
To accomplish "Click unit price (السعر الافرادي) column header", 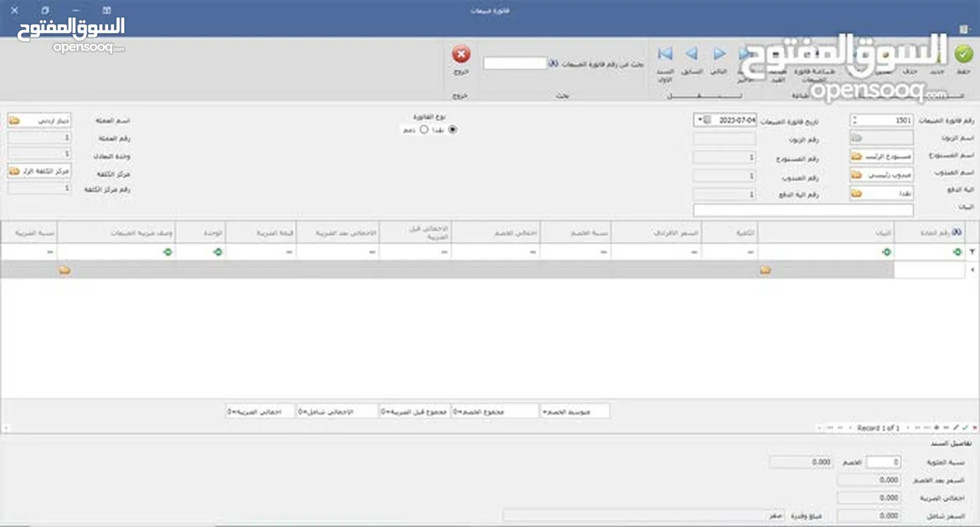I will click(x=656, y=232).
